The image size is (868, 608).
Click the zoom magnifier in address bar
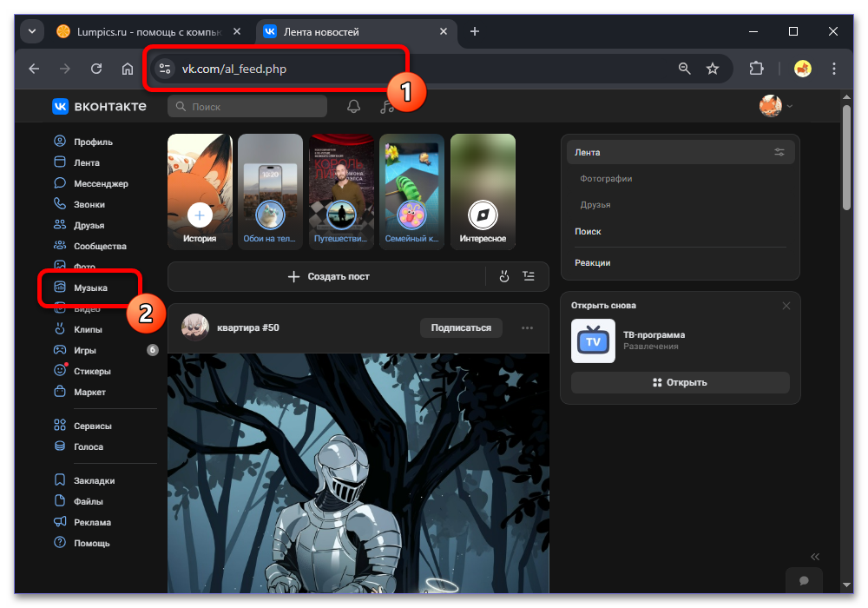coord(685,69)
